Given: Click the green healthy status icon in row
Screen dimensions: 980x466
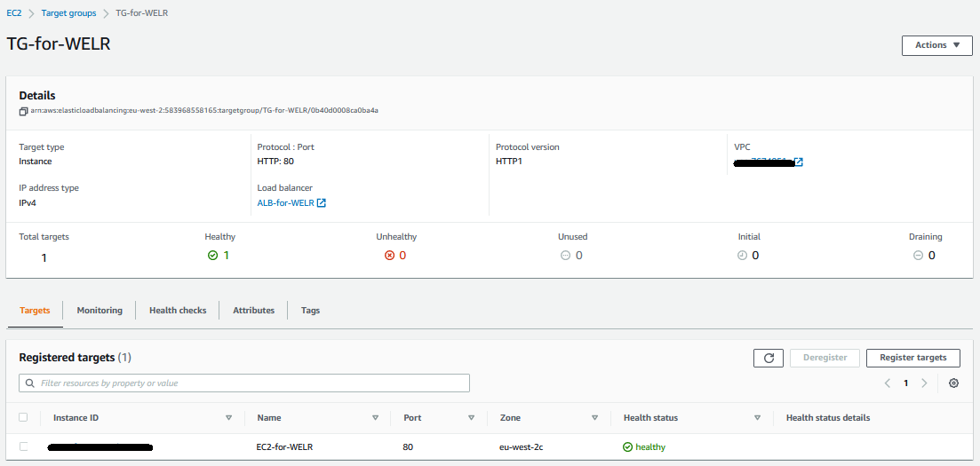Looking at the screenshot, I should click(627, 447).
